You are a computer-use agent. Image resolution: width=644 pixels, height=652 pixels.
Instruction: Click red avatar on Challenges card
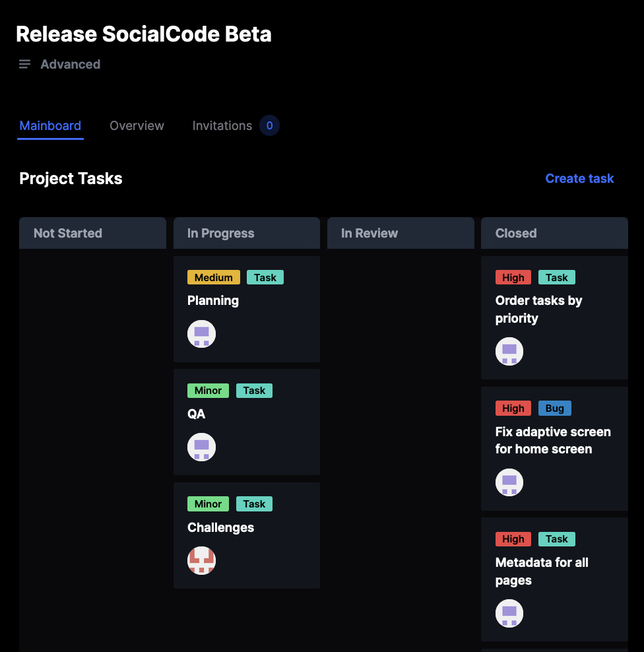[x=202, y=561]
